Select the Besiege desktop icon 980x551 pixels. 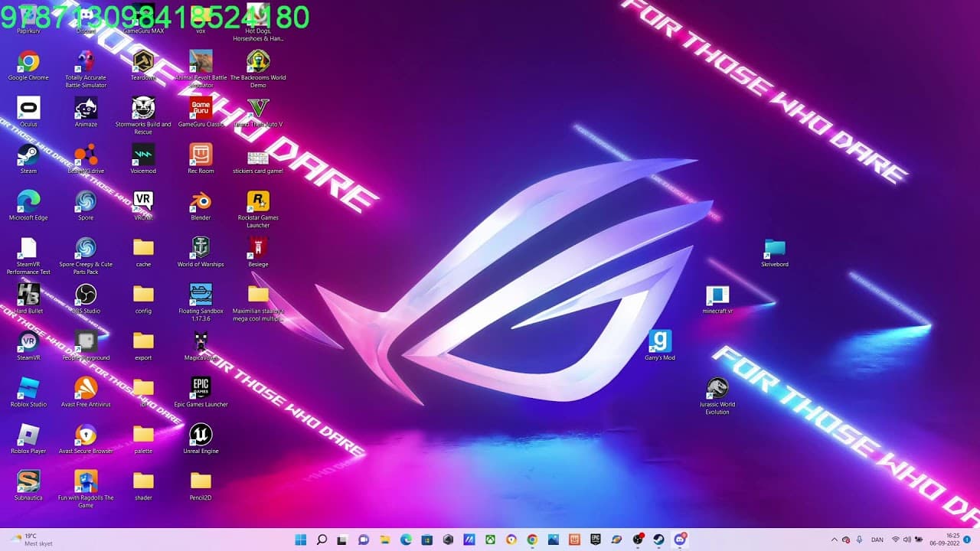[x=258, y=253]
